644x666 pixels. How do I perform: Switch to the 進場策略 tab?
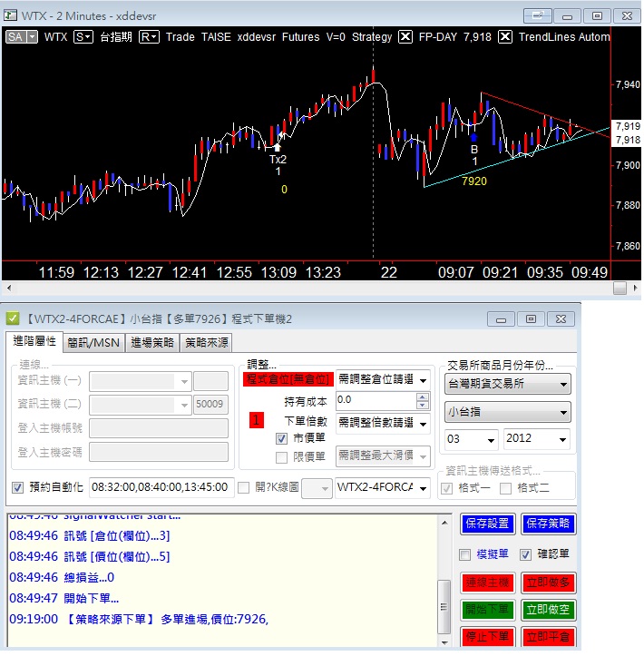click(152, 343)
